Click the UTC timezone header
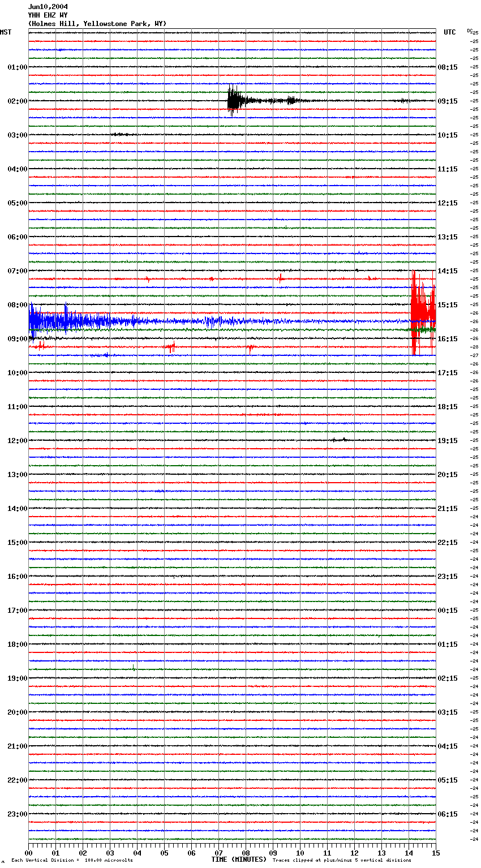Viewport: 481px width, 868px height. click(450, 32)
